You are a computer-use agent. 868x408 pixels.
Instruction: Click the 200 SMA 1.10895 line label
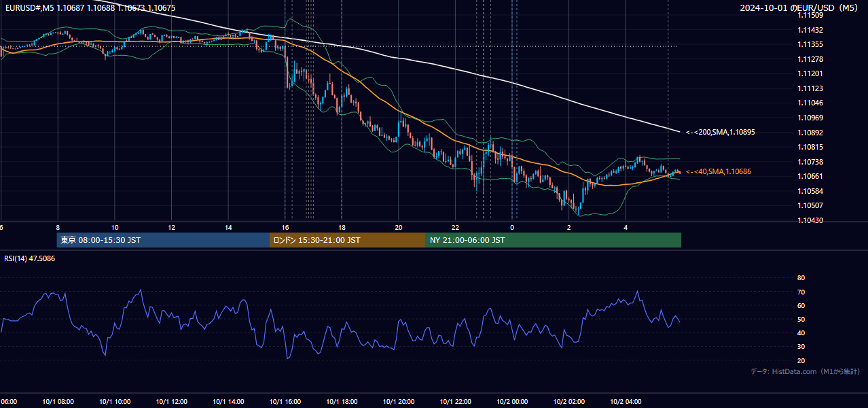(720, 132)
